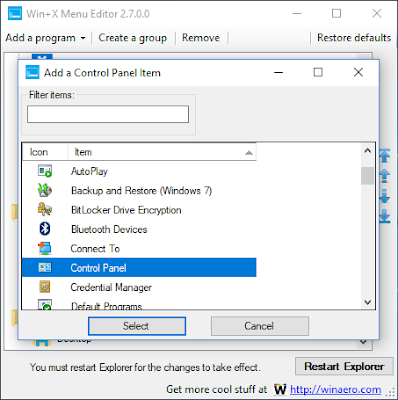Open the http://winaero.com link
Viewport: 398px width, 400px height.
[x=335, y=389]
